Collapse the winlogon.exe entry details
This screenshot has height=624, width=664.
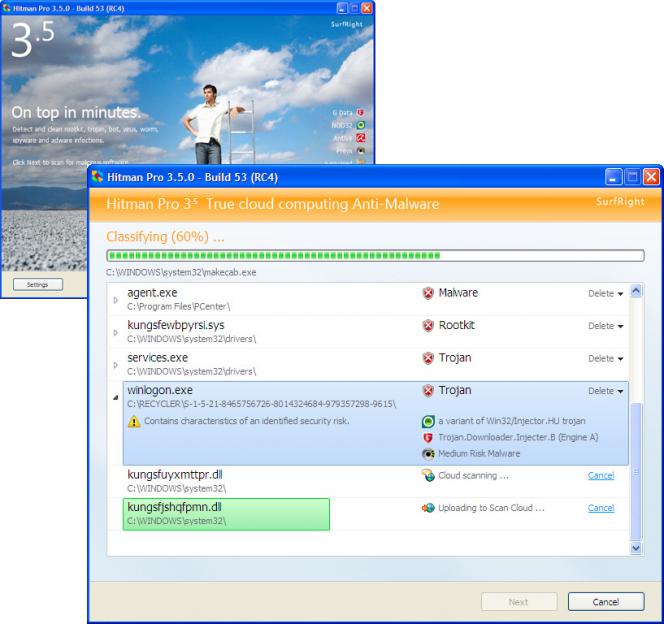[x=115, y=396]
